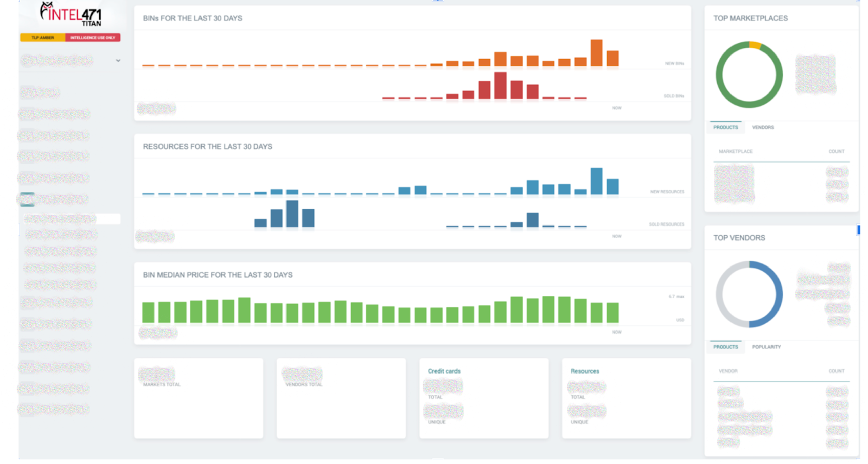Switch to the Popularity tab in Top Vendors

click(x=767, y=347)
